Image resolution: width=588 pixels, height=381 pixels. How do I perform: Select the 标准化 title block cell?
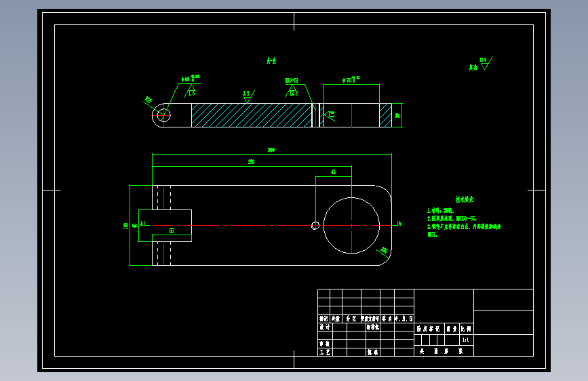click(373, 327)
